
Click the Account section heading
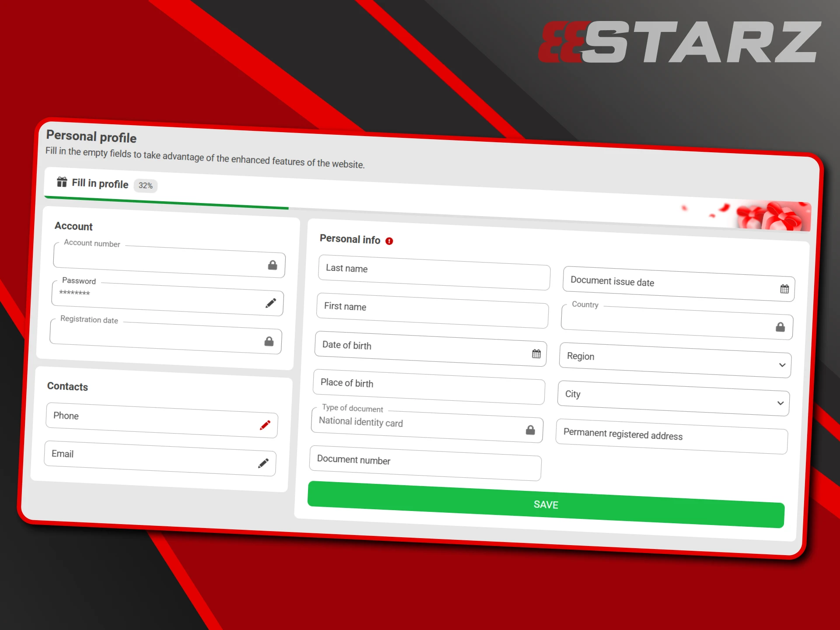click(73, 226)
